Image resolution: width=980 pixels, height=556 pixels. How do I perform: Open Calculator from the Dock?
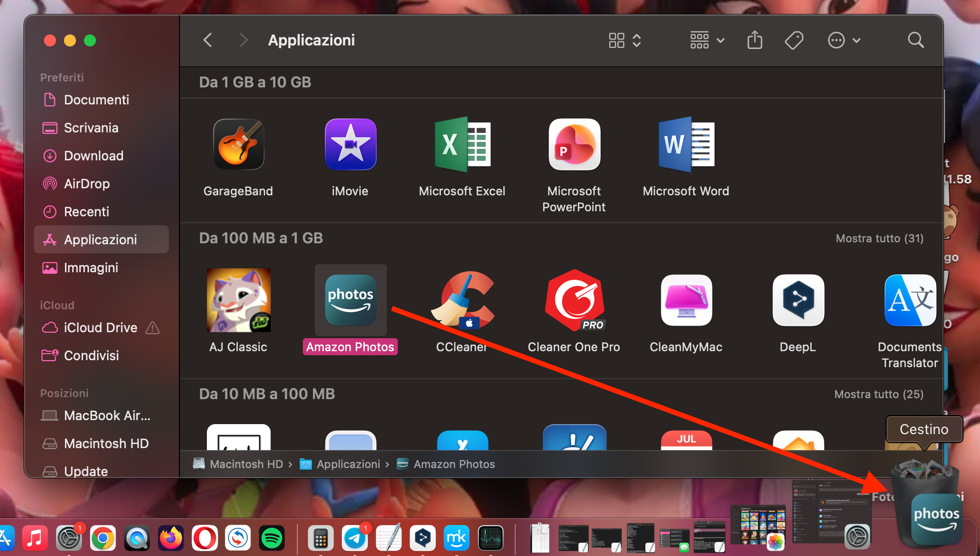coord(321,538)
